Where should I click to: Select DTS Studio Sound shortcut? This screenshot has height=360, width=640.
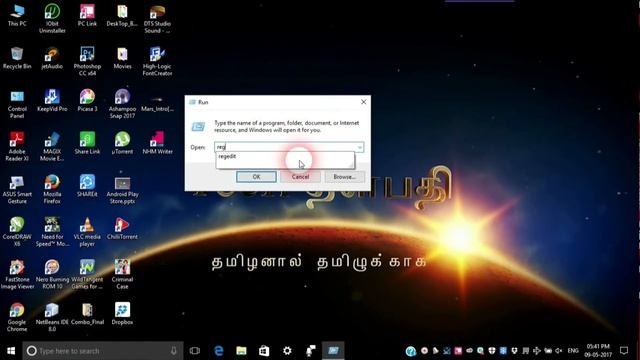tap(157, 19)
